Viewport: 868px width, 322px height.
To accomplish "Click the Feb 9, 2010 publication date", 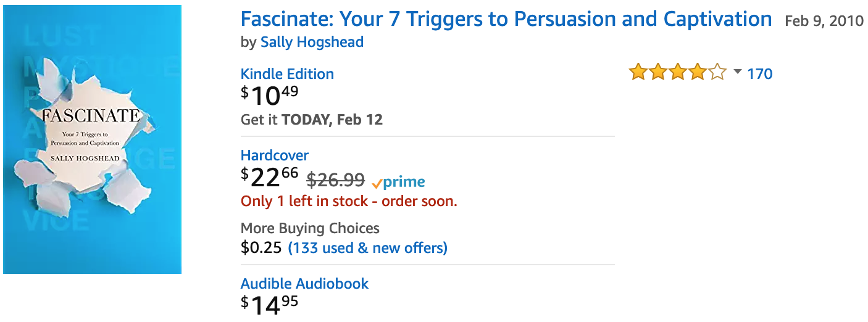I will 824,21.
